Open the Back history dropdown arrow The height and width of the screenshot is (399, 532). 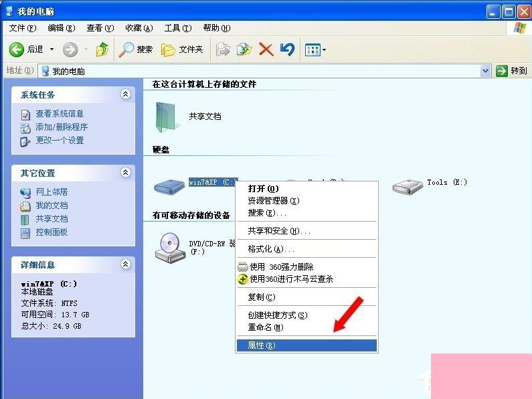click(x=52, y=50)
